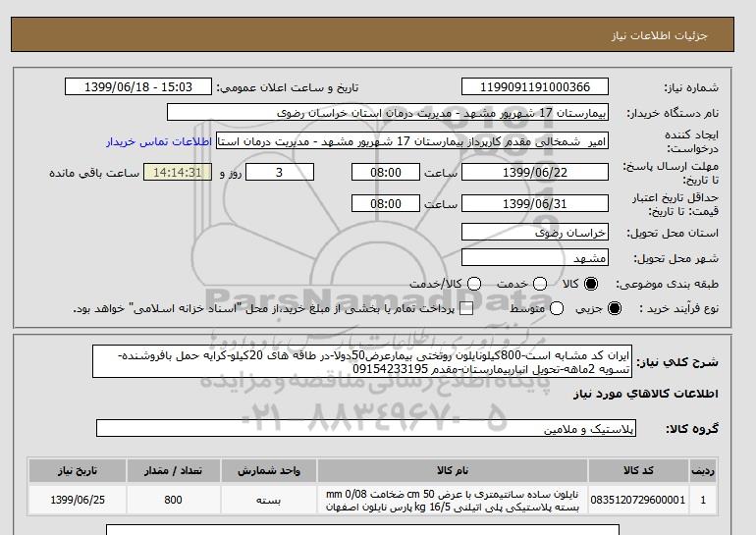The image size is (756, 535).
Task: Click the delivery city field مشهد
Action: pyautogui.click(x=535, y=258)
